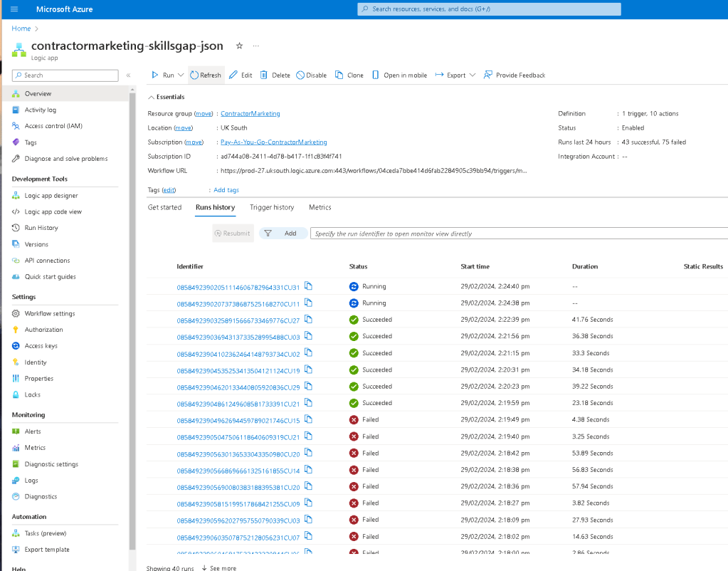Click the Start time column header
728x571 pixels.
pos(475,266)
